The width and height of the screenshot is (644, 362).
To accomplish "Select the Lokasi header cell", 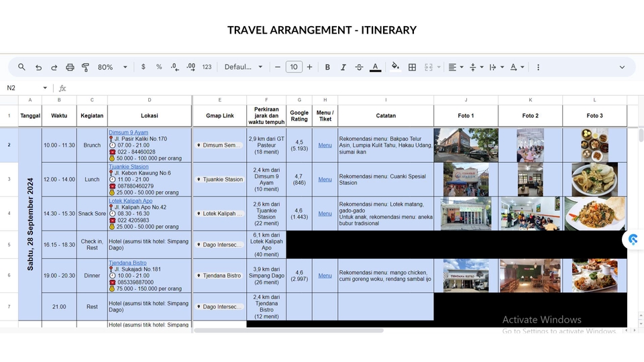I will [150, 116].
